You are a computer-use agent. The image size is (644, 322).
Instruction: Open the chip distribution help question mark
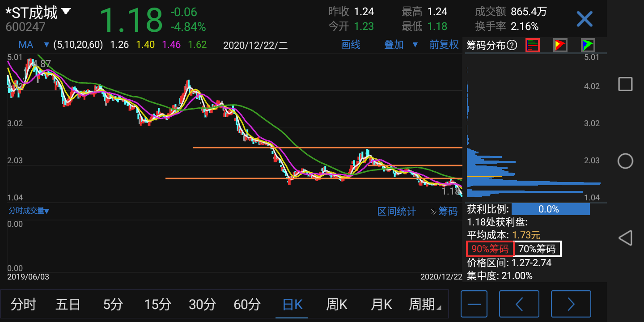(x=512, y=45)
